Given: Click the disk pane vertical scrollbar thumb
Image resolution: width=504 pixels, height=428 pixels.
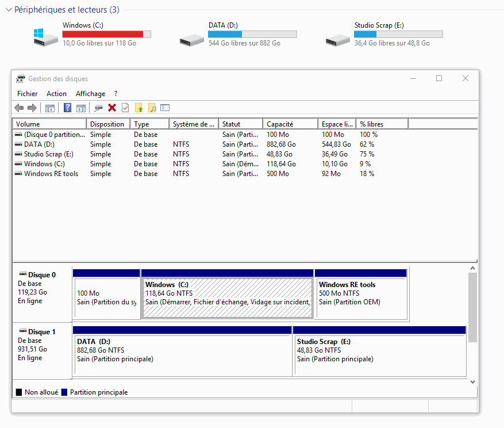Looking at the screenshot, I should coord(472,307).
